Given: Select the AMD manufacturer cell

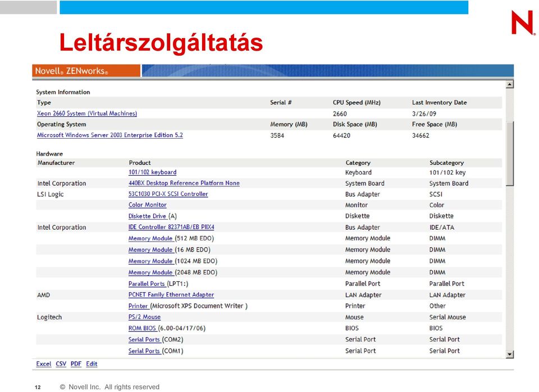Looking at the screenshot, I should [x=44, y=295].
